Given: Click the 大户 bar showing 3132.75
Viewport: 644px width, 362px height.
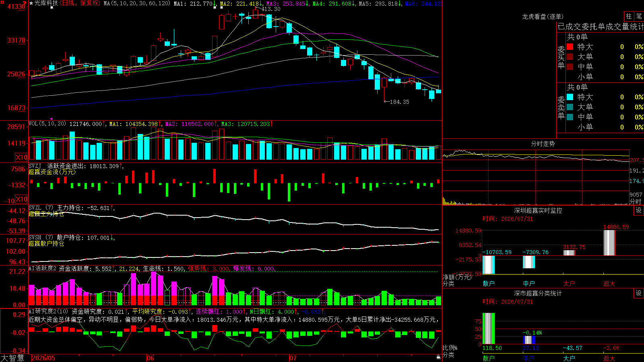Looking at the screenshot, I should 569,253.
